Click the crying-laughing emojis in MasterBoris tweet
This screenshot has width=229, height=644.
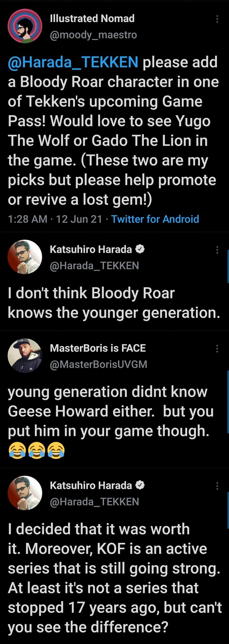click(36, 450)
